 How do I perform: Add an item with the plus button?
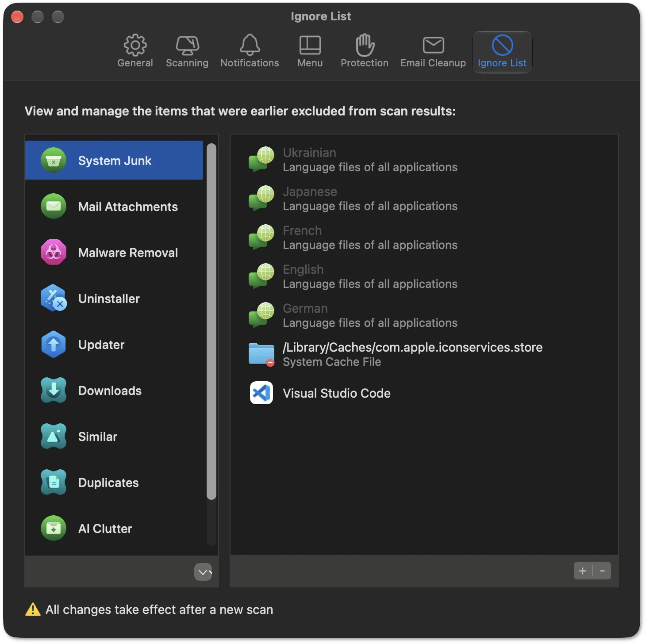click(x=583, y=571)
